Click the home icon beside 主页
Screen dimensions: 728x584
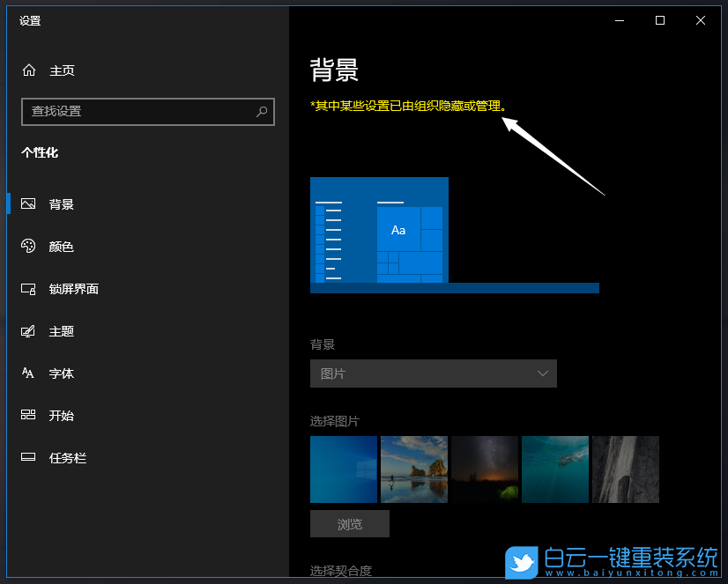pos(29,70)
